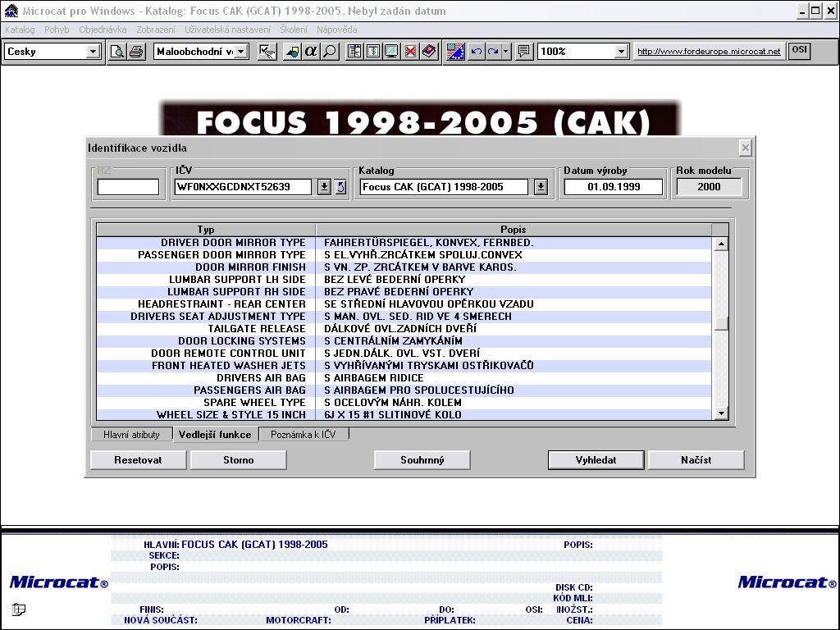840x630 pixels.
Task: Click the magnifying glass search icon
Action: point(329,52)
